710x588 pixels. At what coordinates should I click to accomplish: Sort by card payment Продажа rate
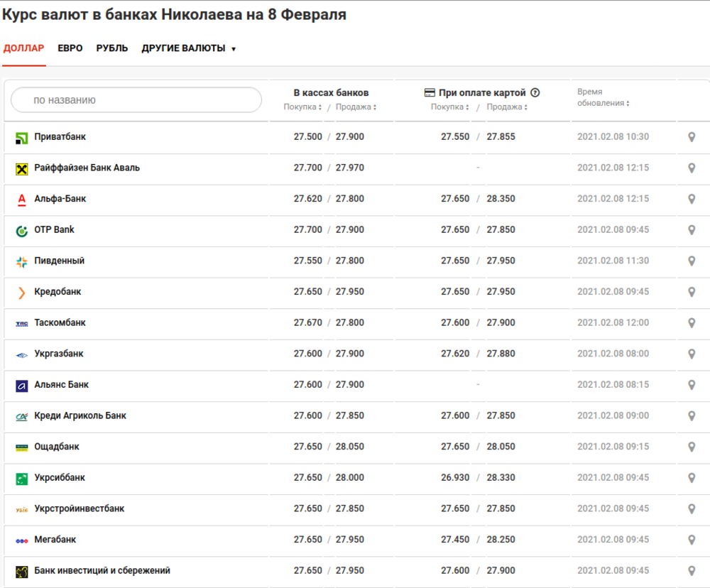pyautogui.click(x=507, y=107)
